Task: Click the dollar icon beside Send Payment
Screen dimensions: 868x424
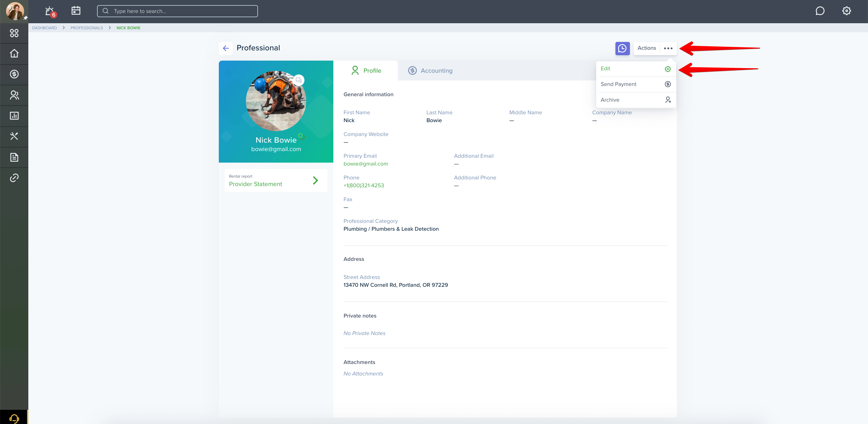Action: 668,84
